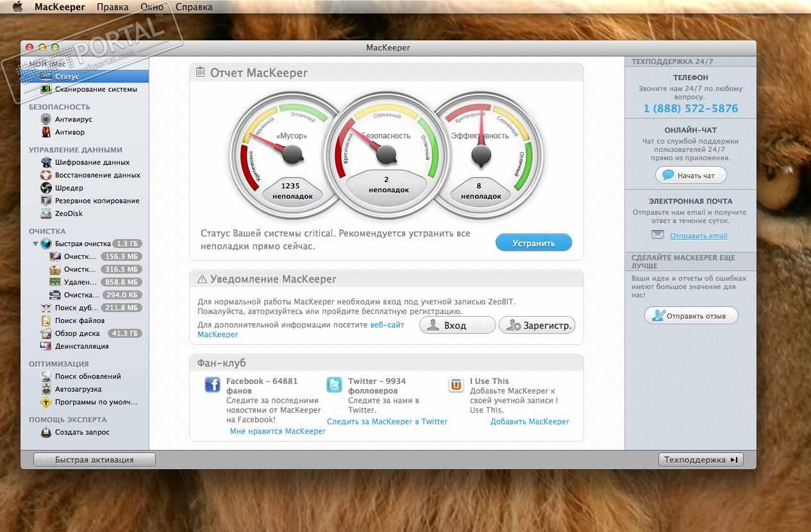Image resolution: width=811 pixels, height=532 pixels.
Task: Toggle the Техподдержка panel button
Action: pyautogui.click(x=701, y=460)
